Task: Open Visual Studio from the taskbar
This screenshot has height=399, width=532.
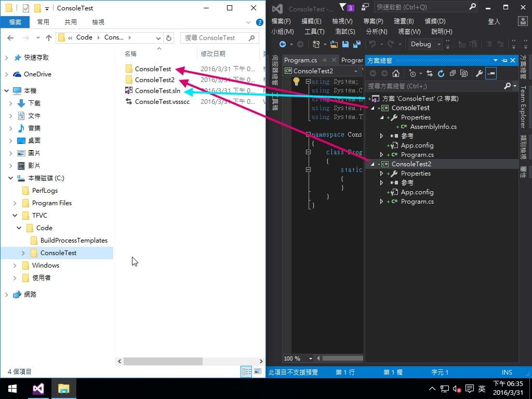Action: (x=38, y=389)
